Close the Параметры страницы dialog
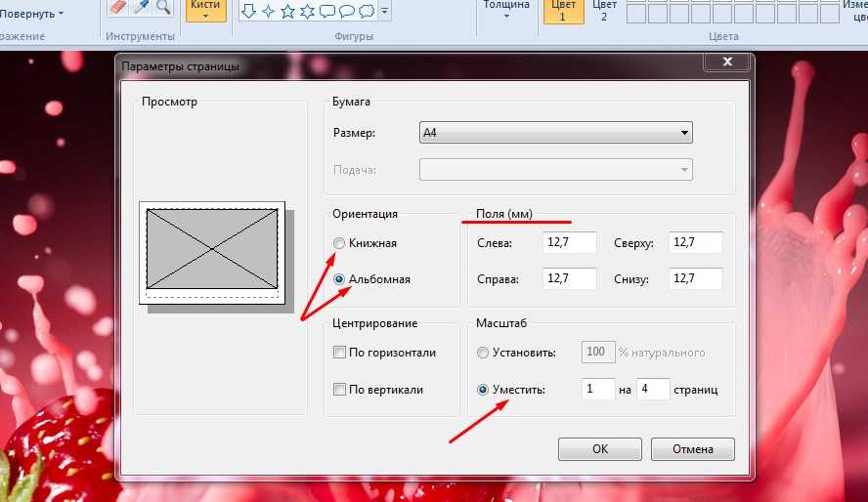Viewport: 868px width, 502px height. pos(728,62)
